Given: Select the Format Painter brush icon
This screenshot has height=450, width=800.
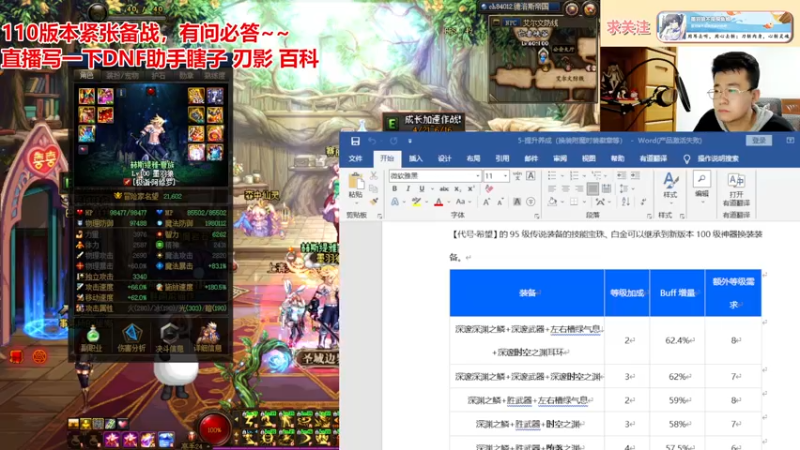Looking at the screenshot, I should 373,202.
